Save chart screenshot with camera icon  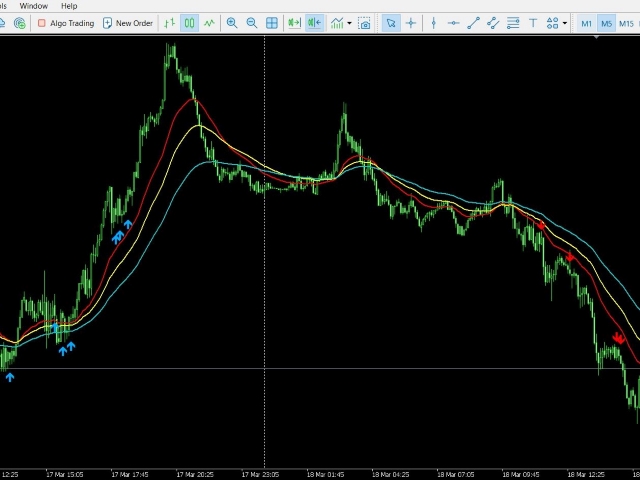click(x=364, y=23)
